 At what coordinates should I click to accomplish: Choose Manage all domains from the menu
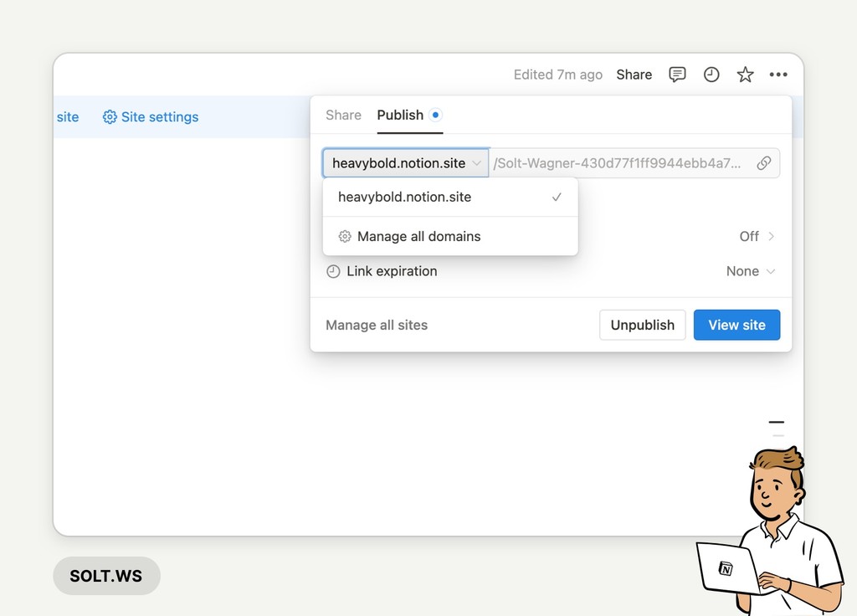coord(418,236)
